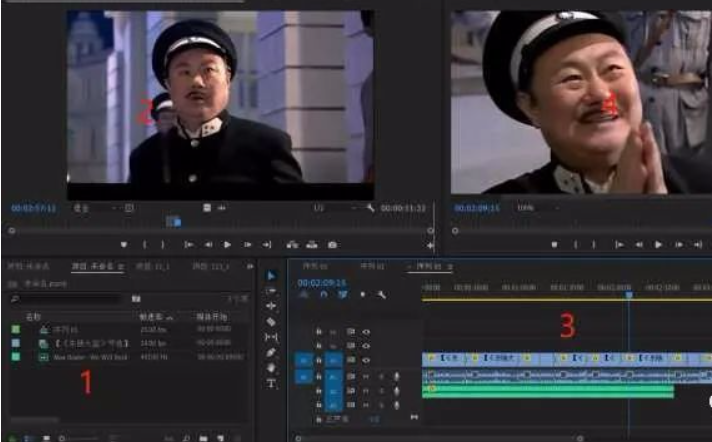Mute the A2 audio track
This screenshot has width=712, height=442.
(366, 391)
